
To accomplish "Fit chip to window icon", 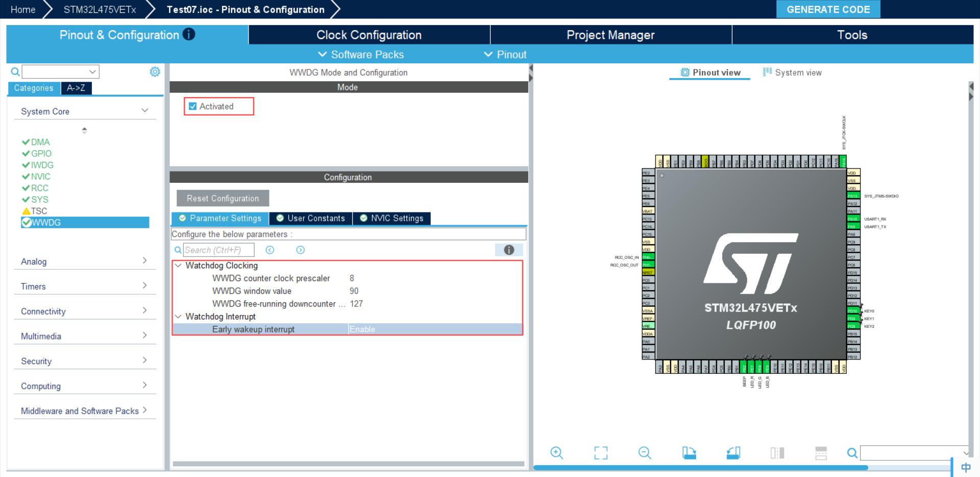I will tap(601, 453).
